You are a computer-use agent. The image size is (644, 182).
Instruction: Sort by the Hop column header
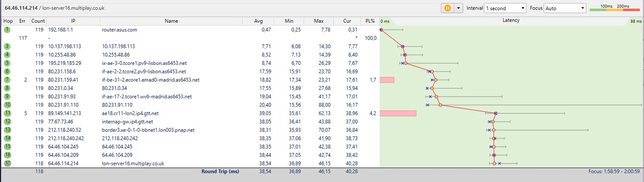click(8, 21)
